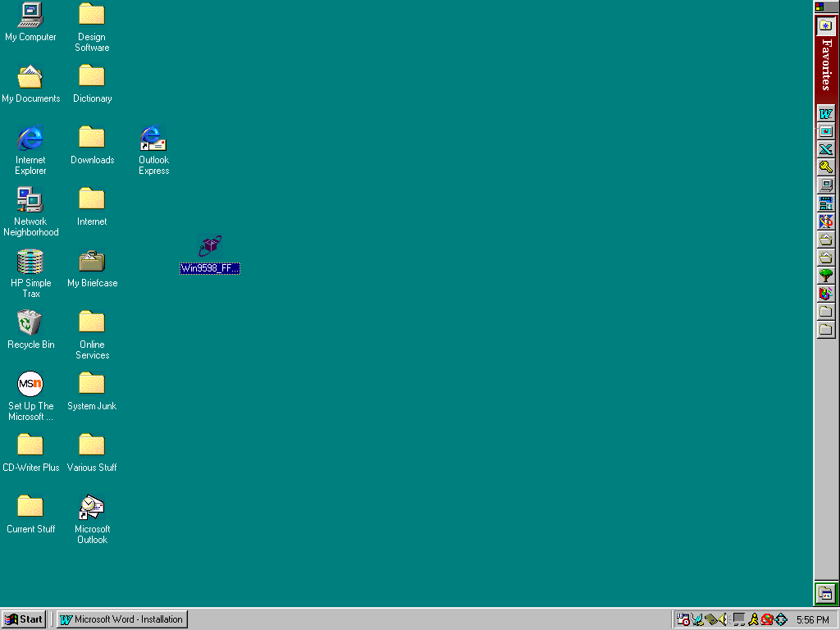Screen dimensions: 840x630
Task: Launch Word from the Office shortcut bar
Action: [825, 114]
